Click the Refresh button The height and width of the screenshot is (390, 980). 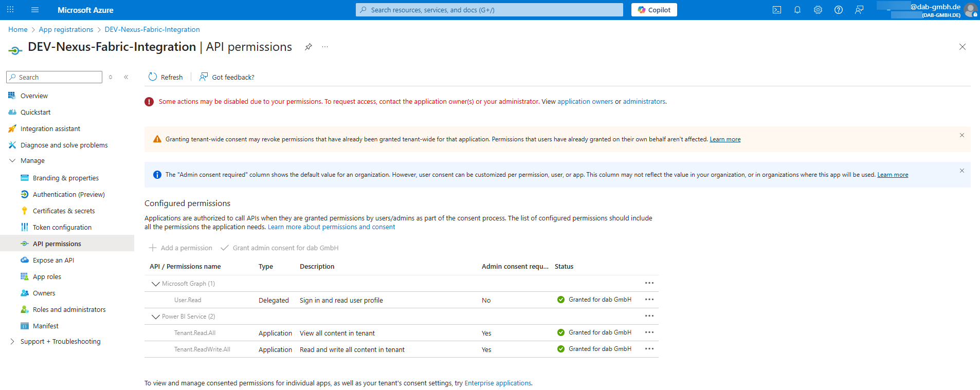click(166, 77)
